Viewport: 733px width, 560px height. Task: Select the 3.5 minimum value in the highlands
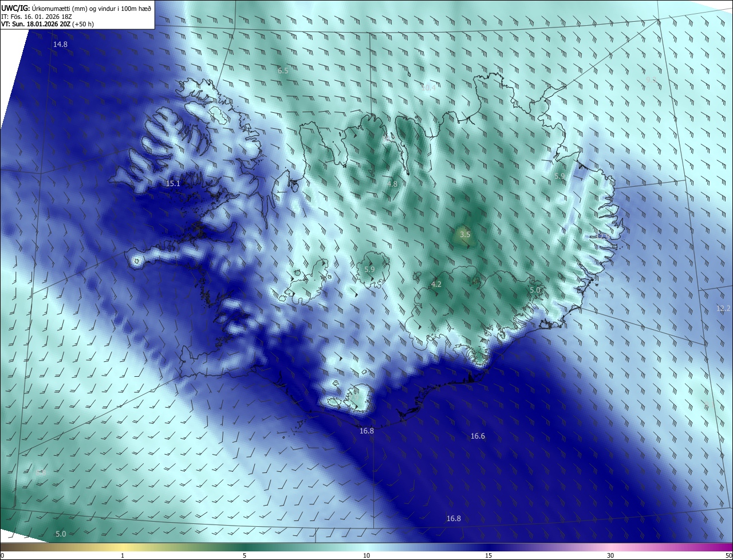[465, 235]
